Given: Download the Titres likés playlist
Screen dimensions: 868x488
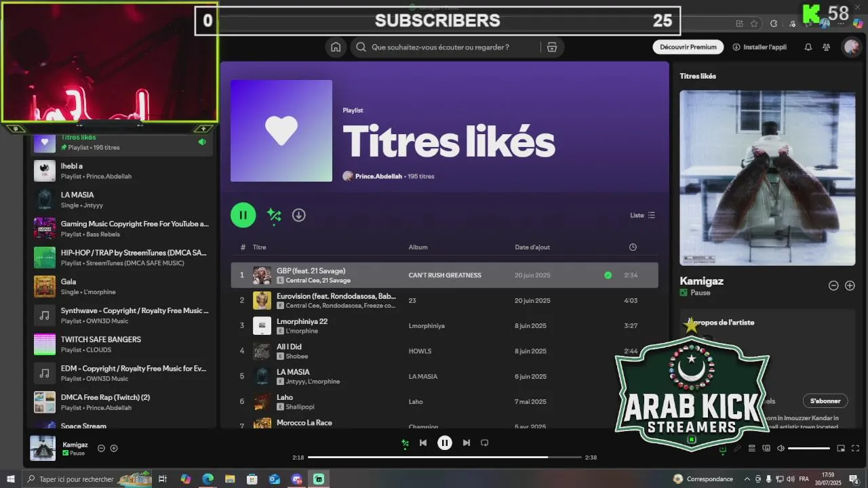Looking at the screenshot, I should [x=298, y=215].
